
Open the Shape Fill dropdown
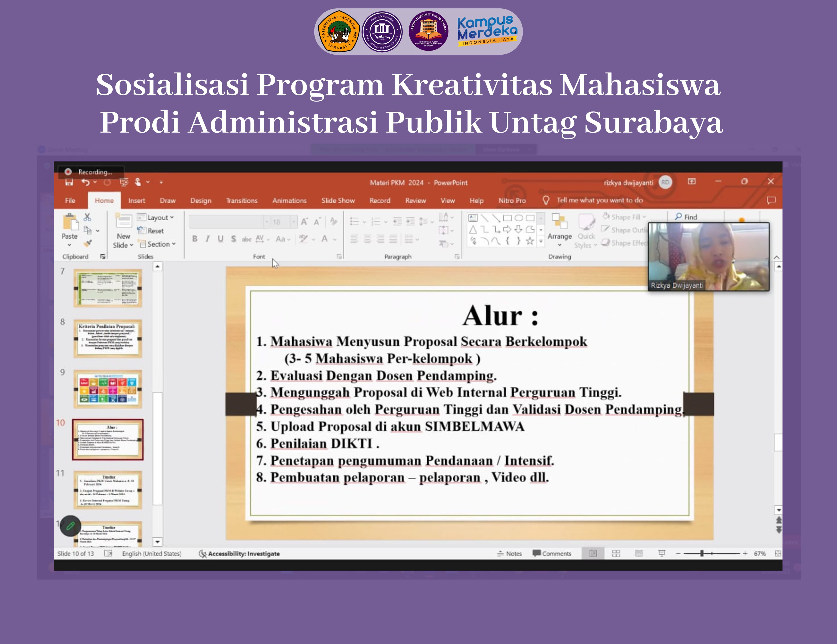pyautogui.click(x=624, y=217)
